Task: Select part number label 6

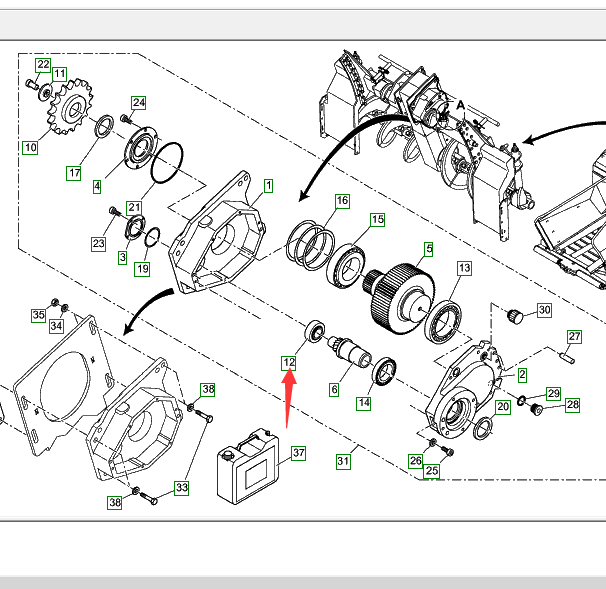Action: [x=334, y=389]
